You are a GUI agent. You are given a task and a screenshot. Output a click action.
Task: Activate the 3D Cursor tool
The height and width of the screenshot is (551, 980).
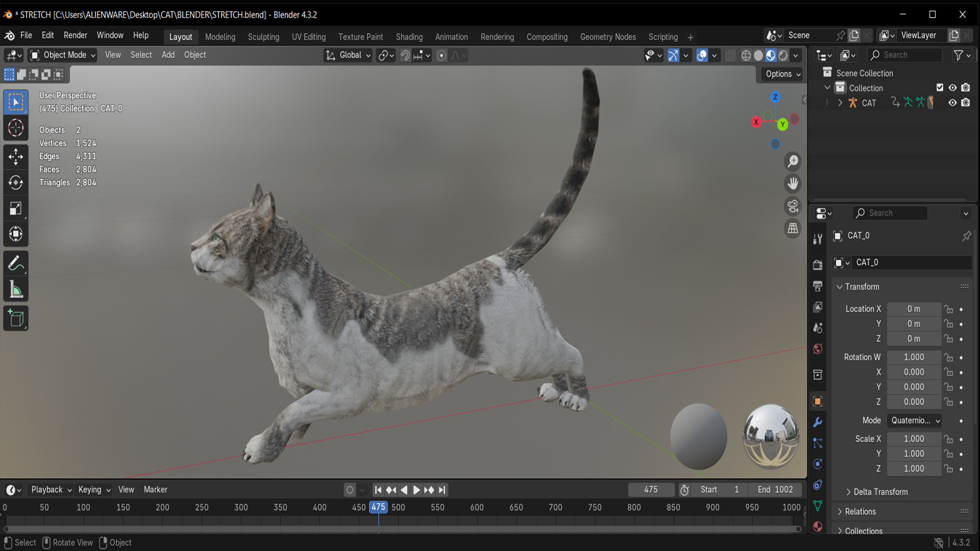(x=16, y=128)
